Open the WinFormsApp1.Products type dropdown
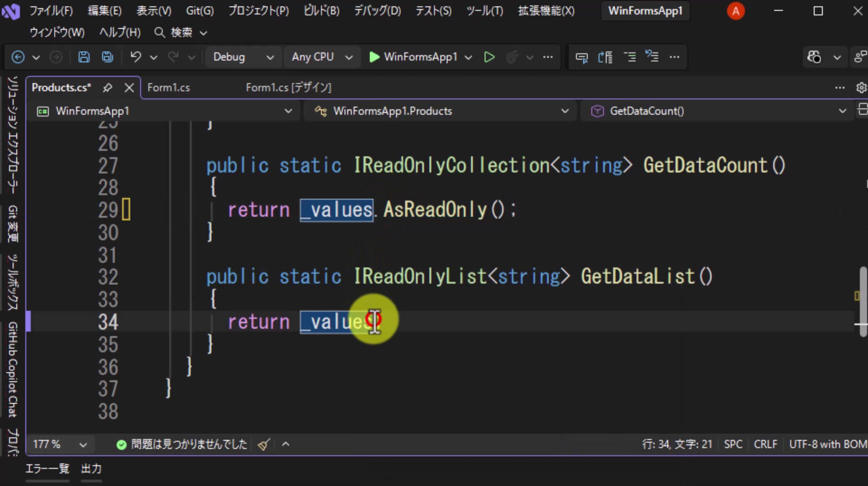The image size is (868, 486). [x=441, y=111]
